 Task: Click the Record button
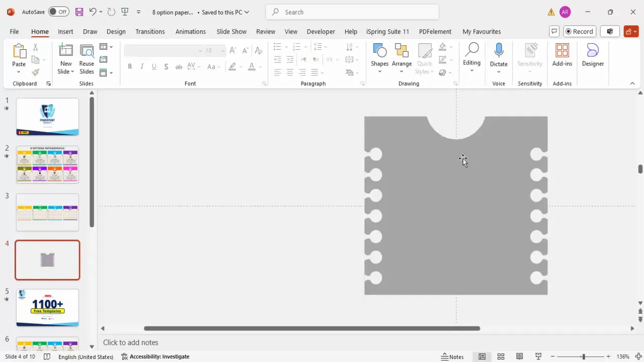coord(580,31)
